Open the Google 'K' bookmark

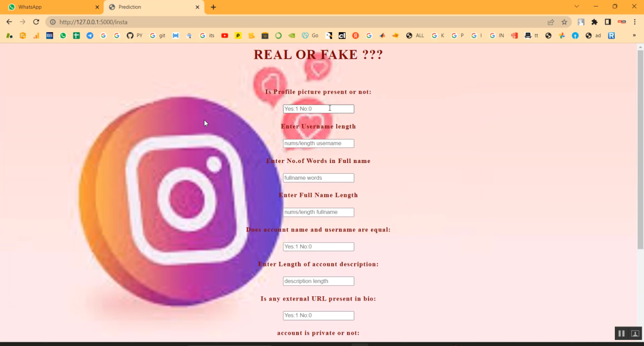click(438, 36)
